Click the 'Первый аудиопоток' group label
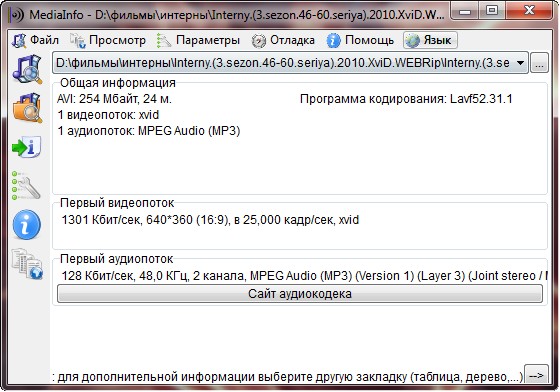The width and height of the screenshot is (560, 392). 116,259
